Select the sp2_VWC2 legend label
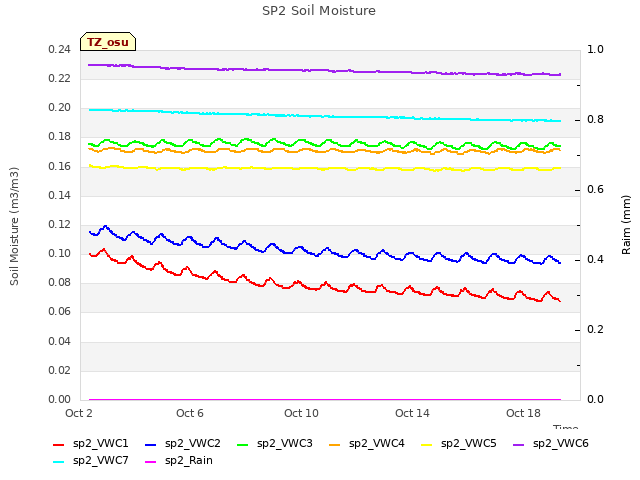This screenshot has height=480, width=640. click(x=193, y=444)
